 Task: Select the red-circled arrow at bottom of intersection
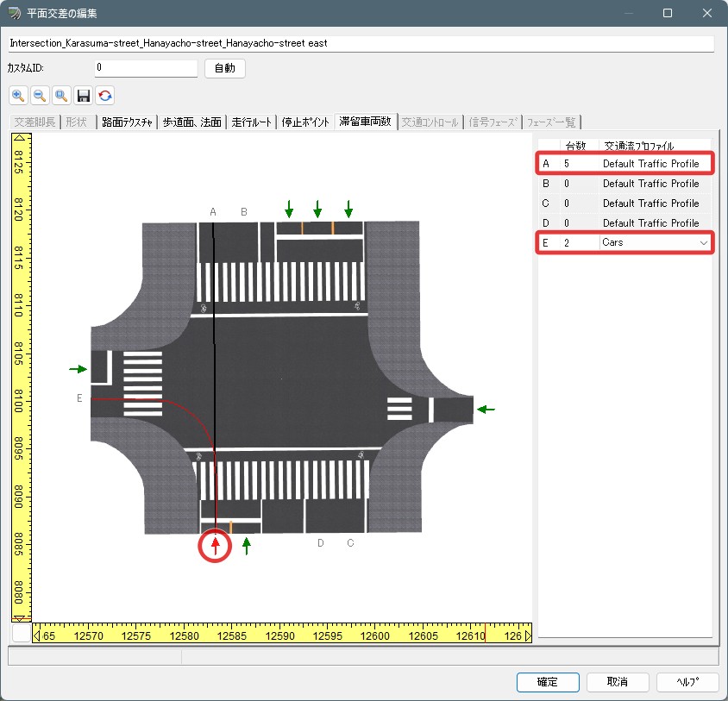pyautogui.click(x=216, y=546)
